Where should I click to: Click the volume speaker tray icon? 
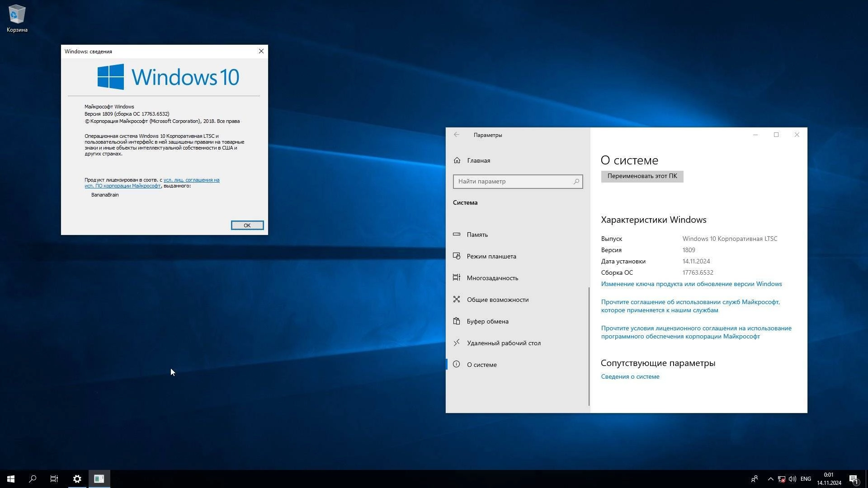(x=792, y=479)
